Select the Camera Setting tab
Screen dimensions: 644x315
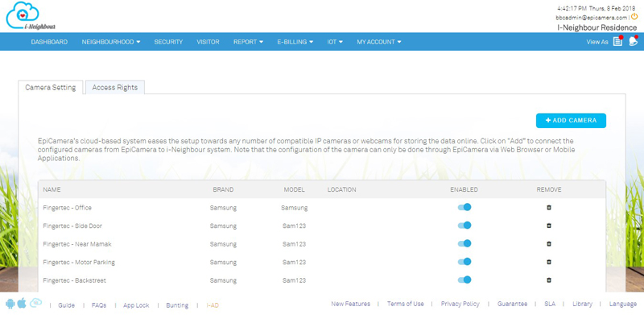51,87
